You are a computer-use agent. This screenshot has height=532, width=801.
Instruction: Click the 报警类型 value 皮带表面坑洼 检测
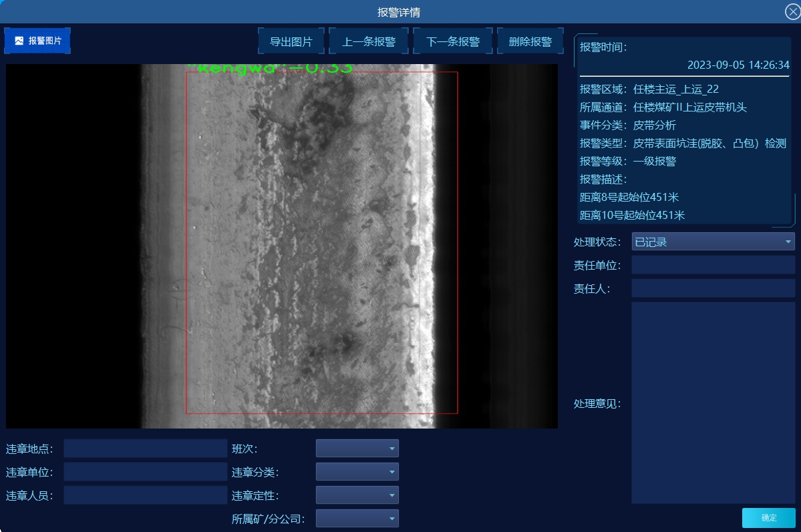709,144
